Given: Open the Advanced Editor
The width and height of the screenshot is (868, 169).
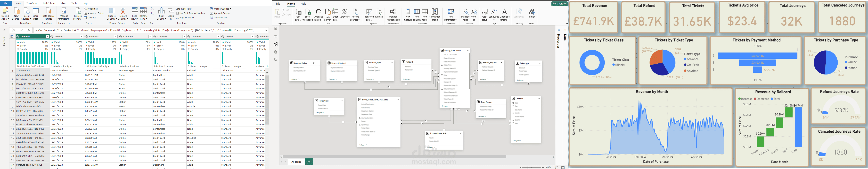Looking at the screenshot, I should pos(94,13).
